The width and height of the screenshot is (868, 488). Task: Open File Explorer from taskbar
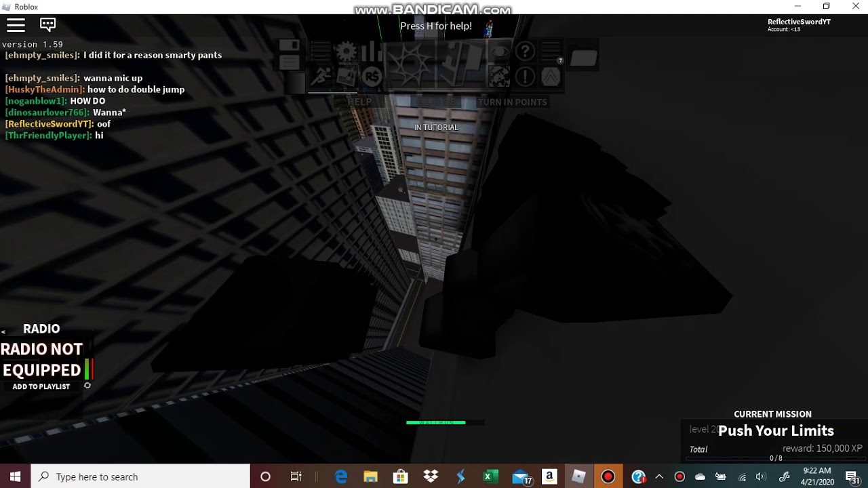370,476
